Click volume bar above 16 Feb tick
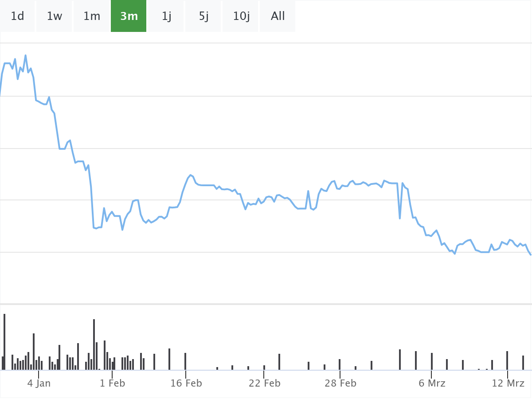This screenshot has width=532, height=399. point(185,361)
